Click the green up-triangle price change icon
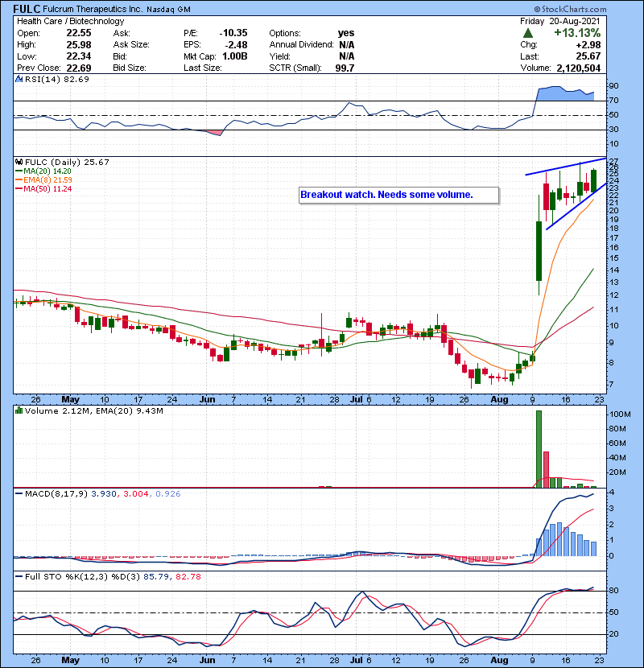The image size is (644, 668). [527, 33]
